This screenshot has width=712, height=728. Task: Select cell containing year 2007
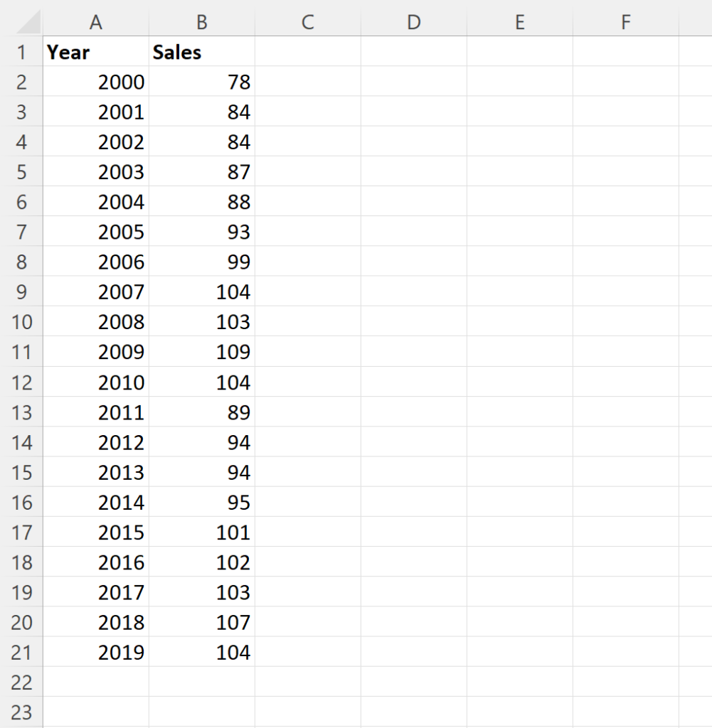pos(96,291)
